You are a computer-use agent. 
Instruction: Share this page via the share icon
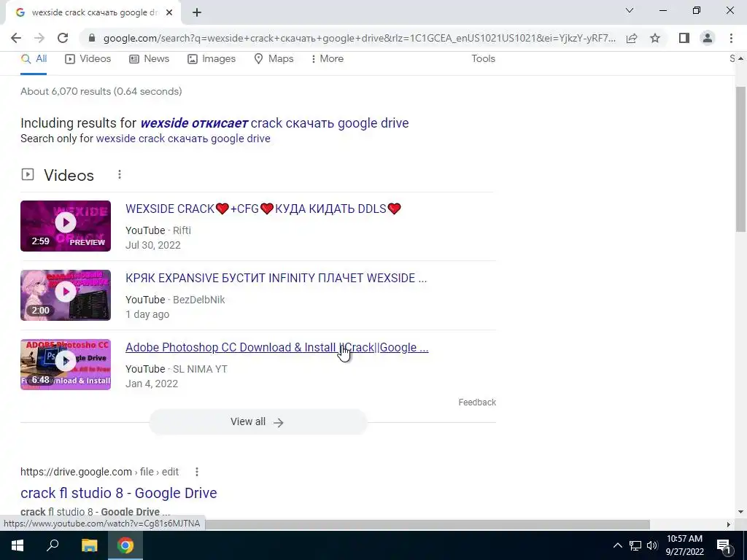(632, 38)
